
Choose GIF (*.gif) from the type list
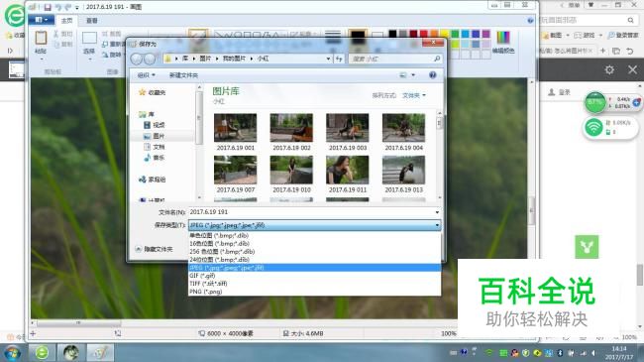315,276
